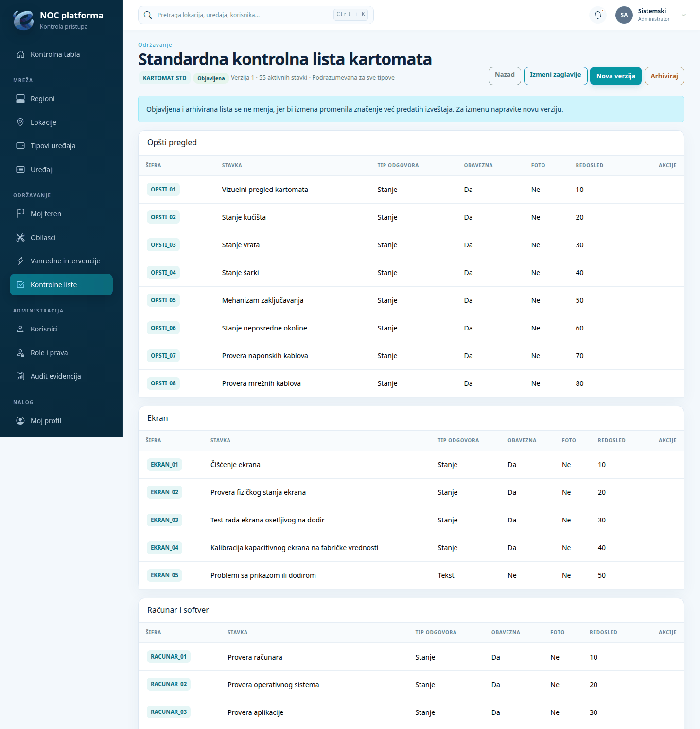Viewport: 700px width, 729px height.
Task: Click the KARTOMAT_STD code badge
Action: click(165, 78)
